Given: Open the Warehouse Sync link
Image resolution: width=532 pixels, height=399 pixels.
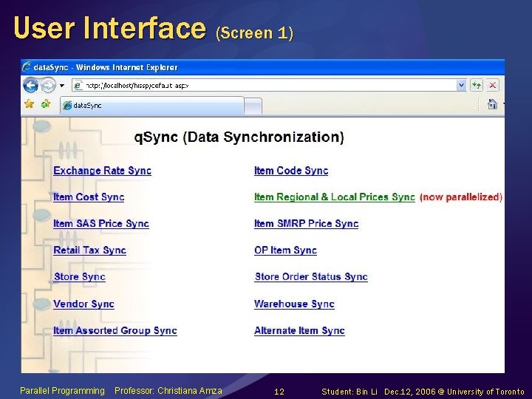Looking at the screenshot, I should (x=294, y=304).
